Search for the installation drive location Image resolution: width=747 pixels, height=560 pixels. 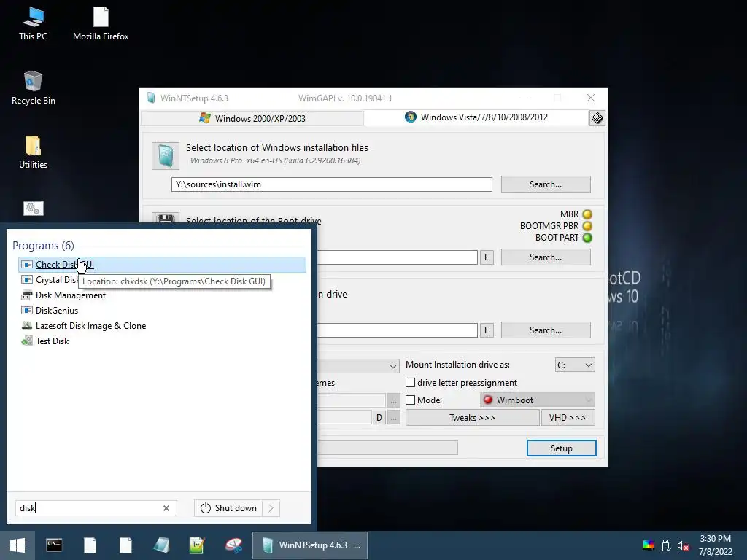[546, 330]
